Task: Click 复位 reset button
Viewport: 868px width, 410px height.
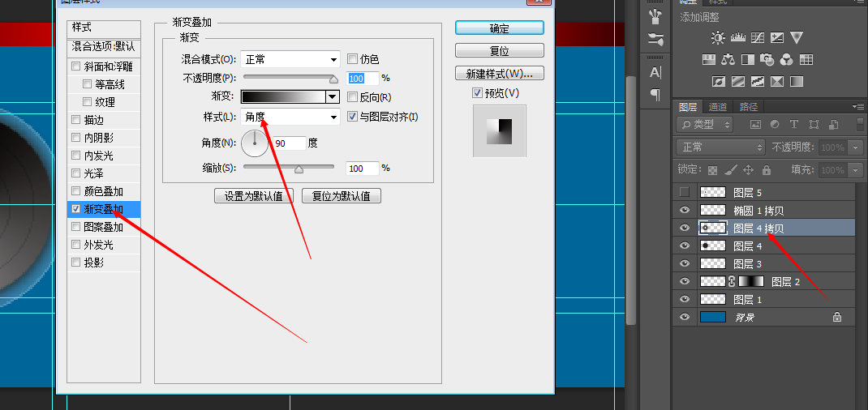Action: [x=500, y=51]
